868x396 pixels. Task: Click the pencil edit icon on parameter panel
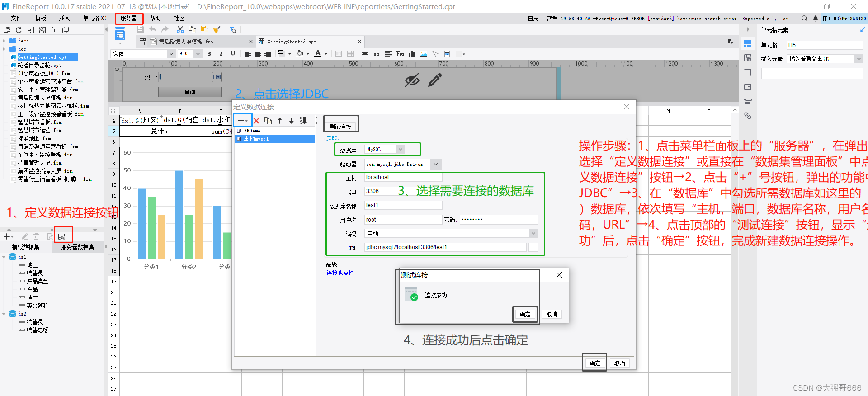(x=435, y=80)
